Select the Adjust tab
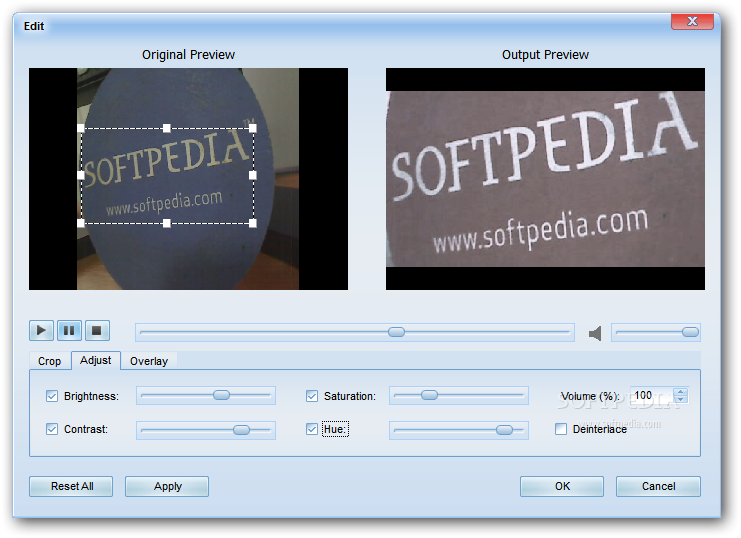Screen dimensions: 741x538 [x=95, y=360]
